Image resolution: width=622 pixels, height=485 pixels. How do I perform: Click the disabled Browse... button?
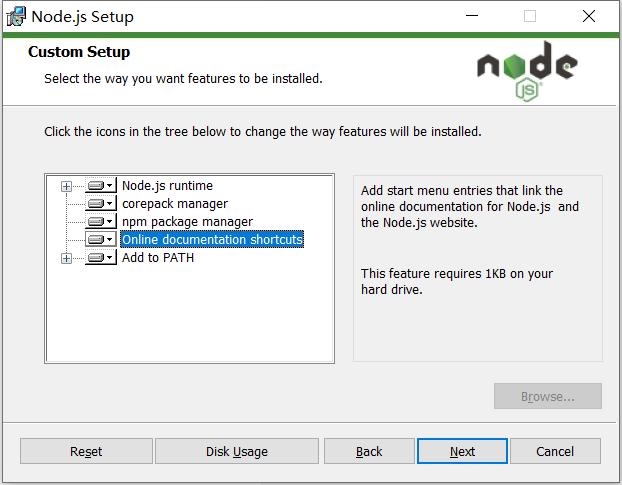[548, 396]
